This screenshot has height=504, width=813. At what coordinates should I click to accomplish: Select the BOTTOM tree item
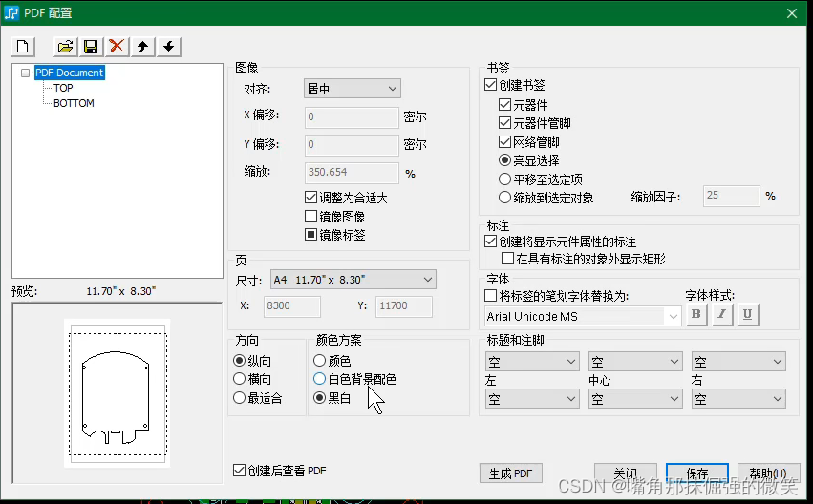(x=74, y=103)
